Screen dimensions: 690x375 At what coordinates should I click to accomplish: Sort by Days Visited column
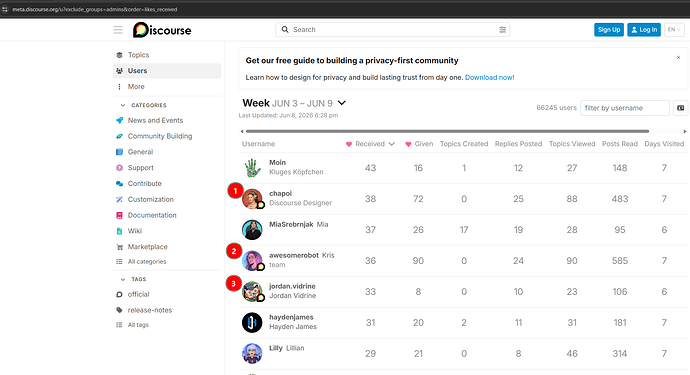pos(664,144)
